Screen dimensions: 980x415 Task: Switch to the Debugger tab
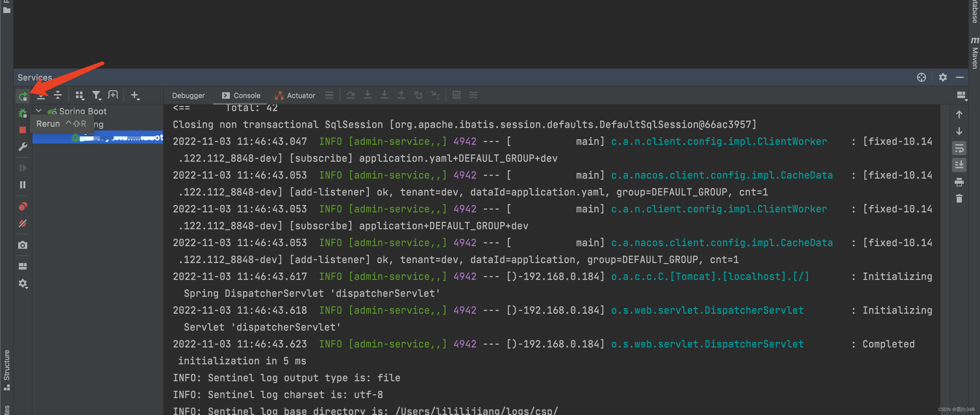[x=188, y=95]
